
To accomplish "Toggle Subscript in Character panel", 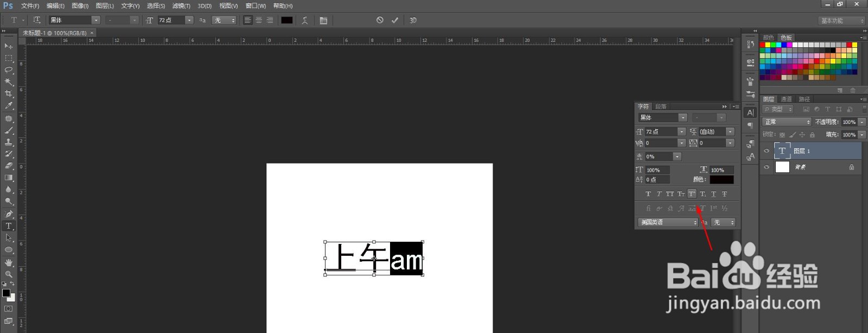I will point(703,194).
